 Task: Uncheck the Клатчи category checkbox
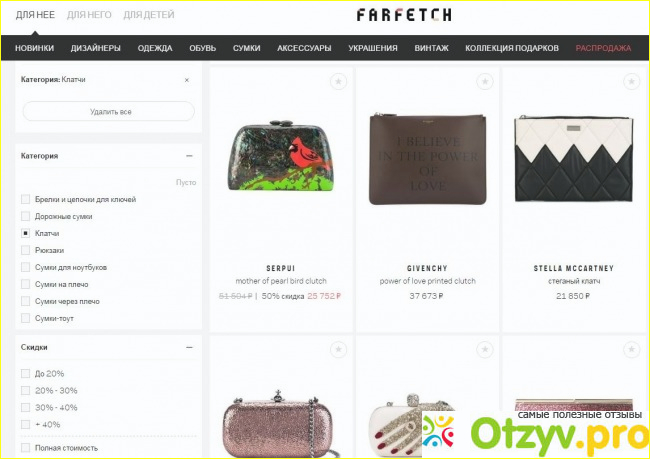[x=25, y=233]
